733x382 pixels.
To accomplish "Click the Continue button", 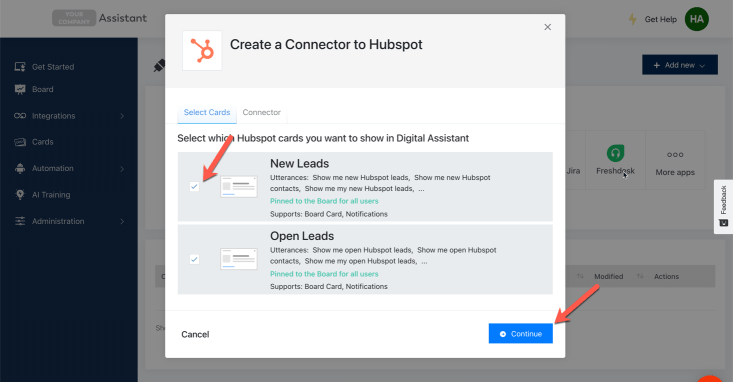I will (x=521, y=333).
